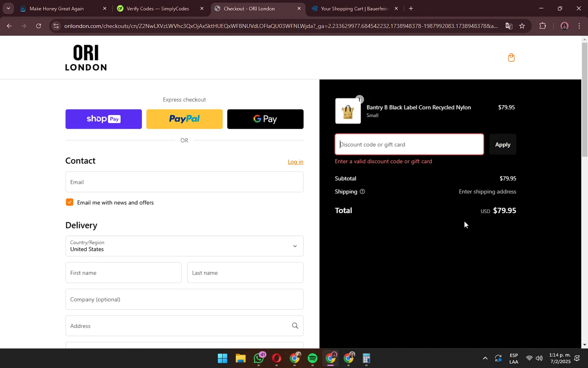Close the Verify Codes SimplyCodes tab
The height and width of the screenshot is (368, 588).
click(202, 8)
